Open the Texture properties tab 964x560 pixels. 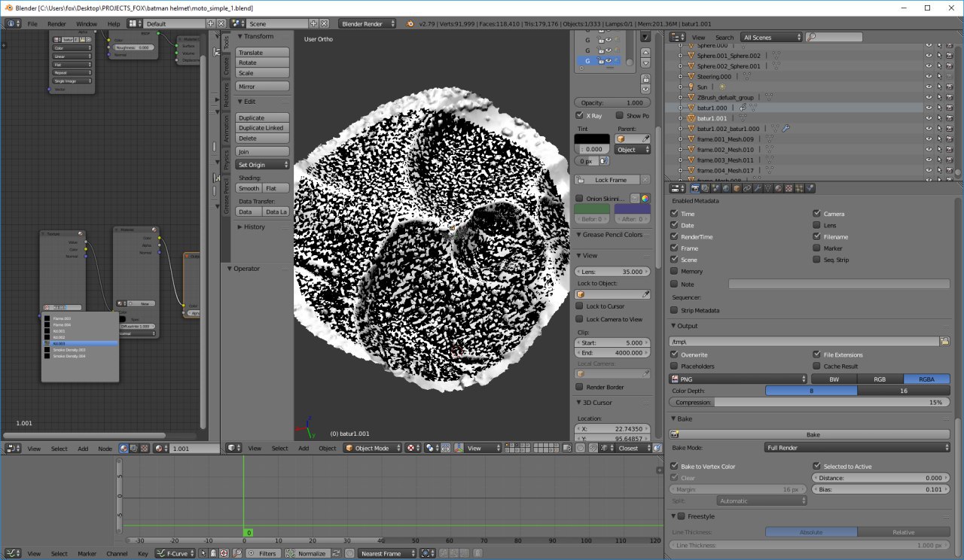pos(789,188)
